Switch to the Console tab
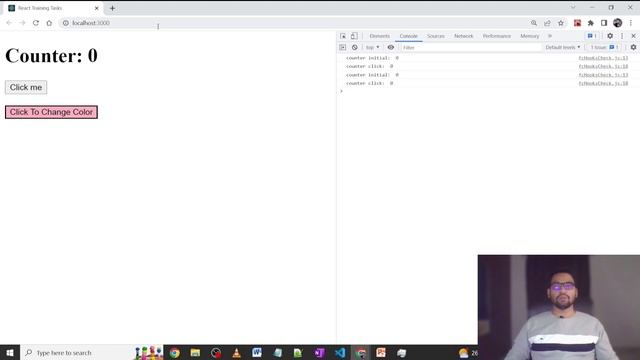This screenshot has width=640, height=360. point(409,36)
